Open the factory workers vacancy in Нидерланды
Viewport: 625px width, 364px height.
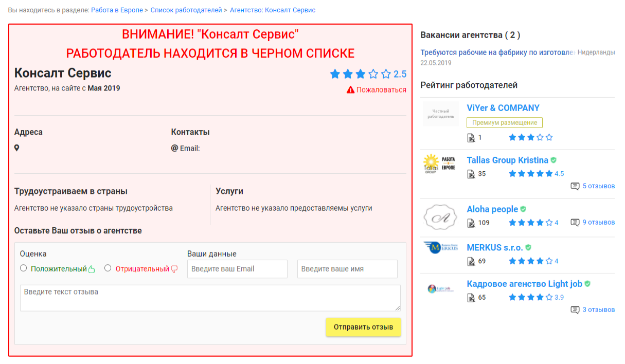(497, 52)
